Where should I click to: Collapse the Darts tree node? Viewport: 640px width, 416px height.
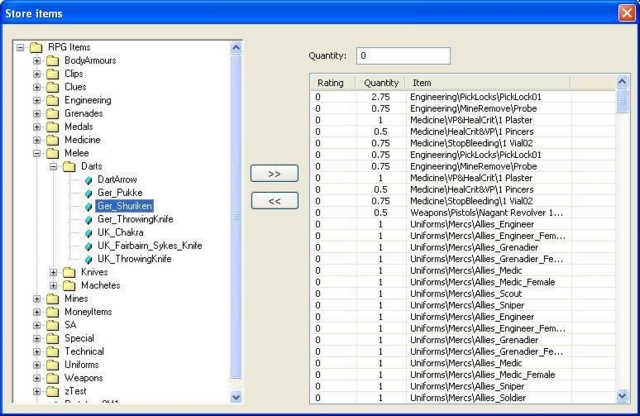coord(53,167)
